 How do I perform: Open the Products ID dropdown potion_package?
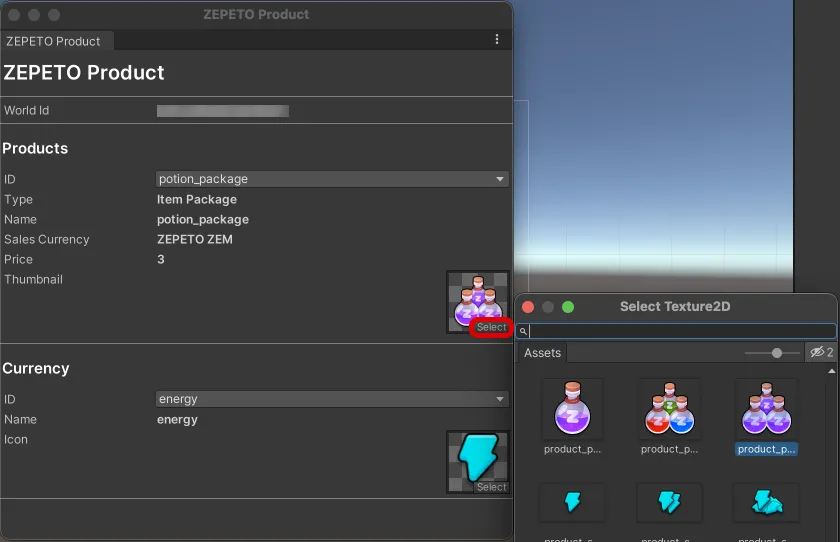pos(332,179)
